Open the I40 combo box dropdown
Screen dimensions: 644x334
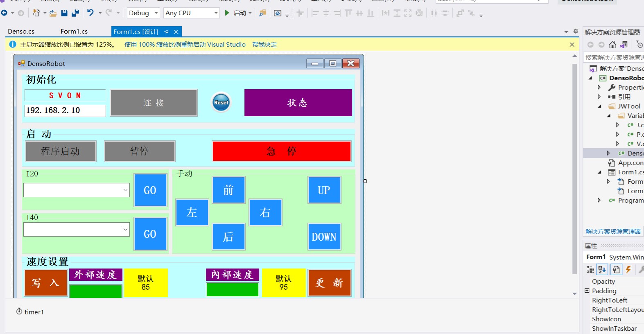(x=125, y=229)
